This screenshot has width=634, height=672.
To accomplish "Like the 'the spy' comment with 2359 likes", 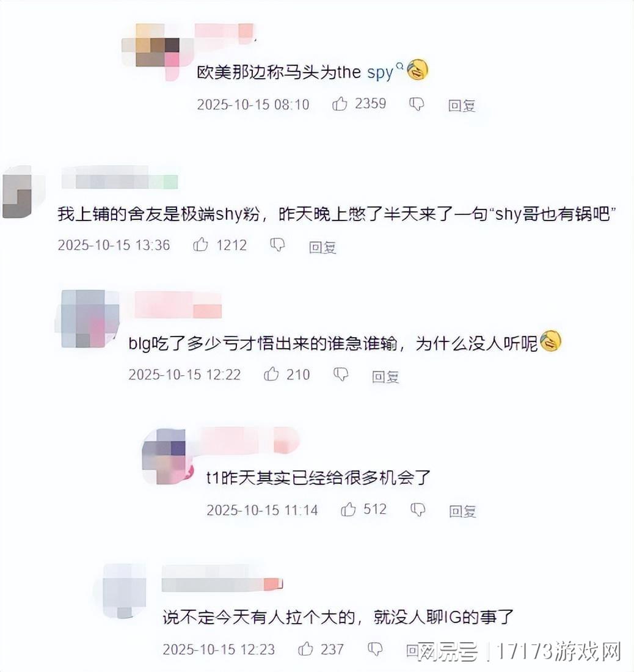I will tap(340, 104).
